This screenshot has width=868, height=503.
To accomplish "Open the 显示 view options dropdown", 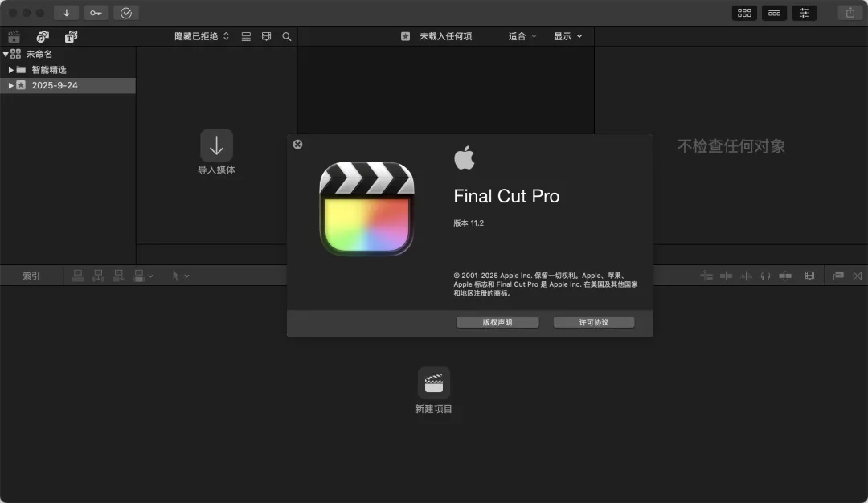I will click(567, 36).
